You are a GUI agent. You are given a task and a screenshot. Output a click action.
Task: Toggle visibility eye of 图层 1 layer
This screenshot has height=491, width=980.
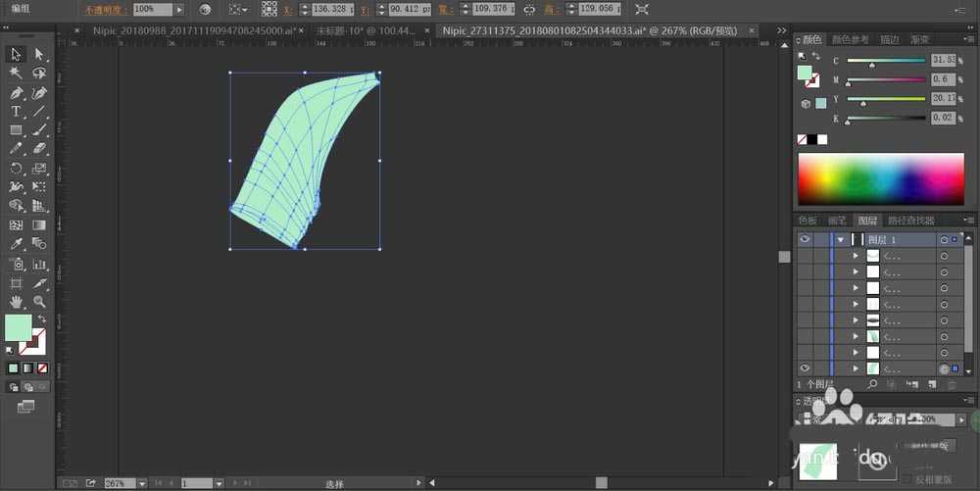tap(805, 239)
